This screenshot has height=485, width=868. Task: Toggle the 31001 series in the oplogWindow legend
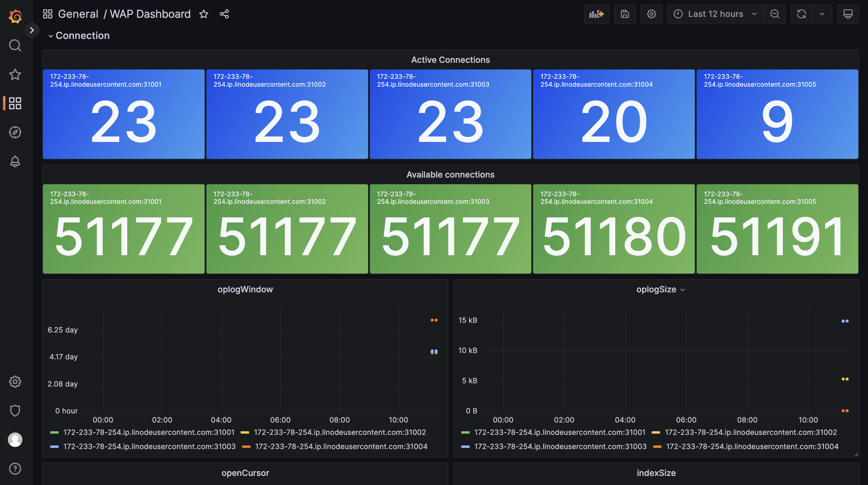click(149, 432)
